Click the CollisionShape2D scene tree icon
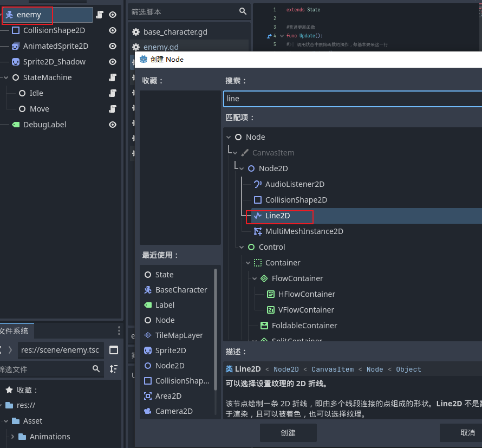 click(16, 30)
